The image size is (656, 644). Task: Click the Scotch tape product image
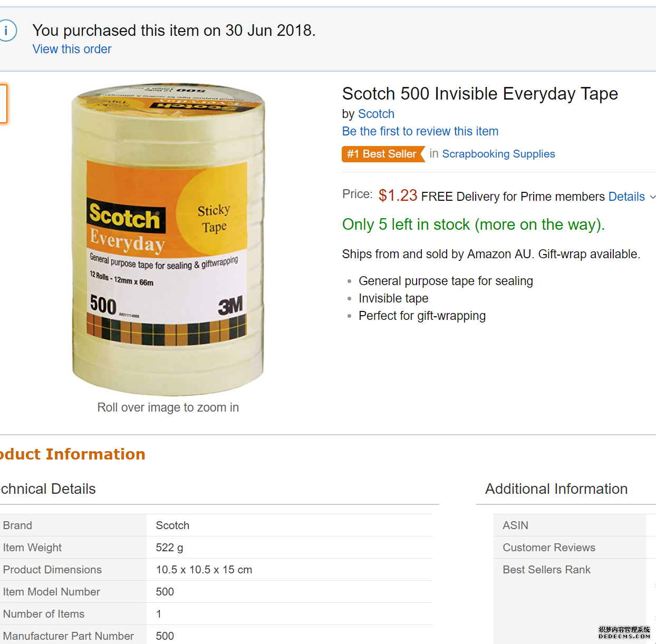168,238
